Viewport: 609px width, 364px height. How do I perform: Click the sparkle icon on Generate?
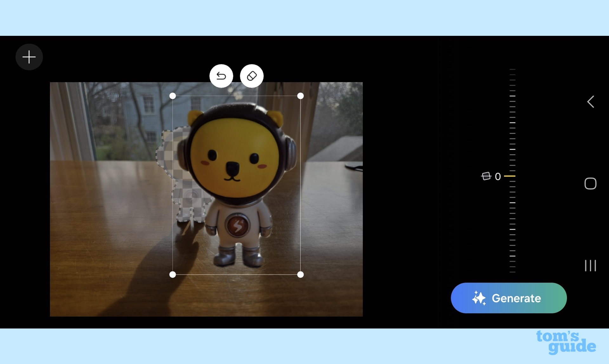479,298
